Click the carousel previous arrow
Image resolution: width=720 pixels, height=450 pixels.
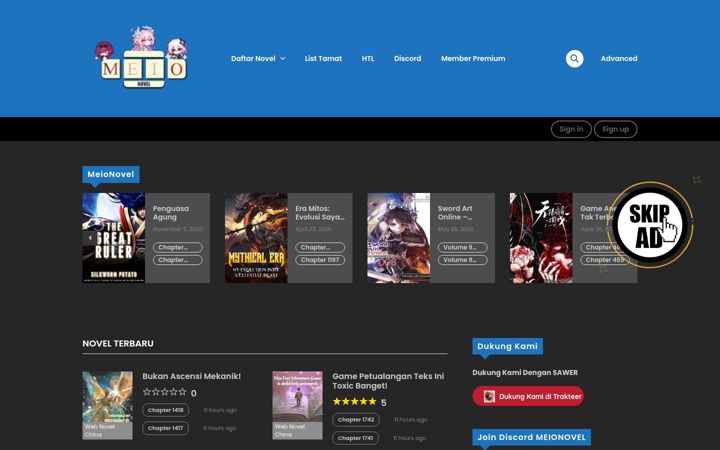pyautogui.click(x=90, y=237)
